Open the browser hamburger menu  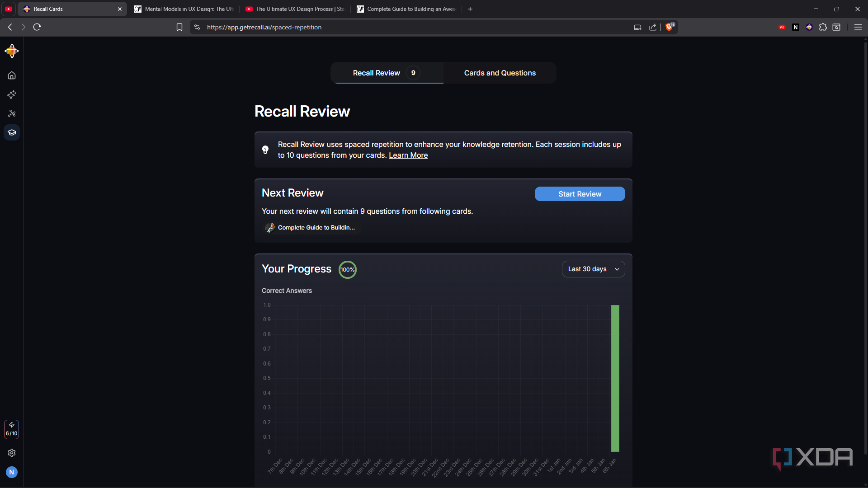click(x=858, y=27)
